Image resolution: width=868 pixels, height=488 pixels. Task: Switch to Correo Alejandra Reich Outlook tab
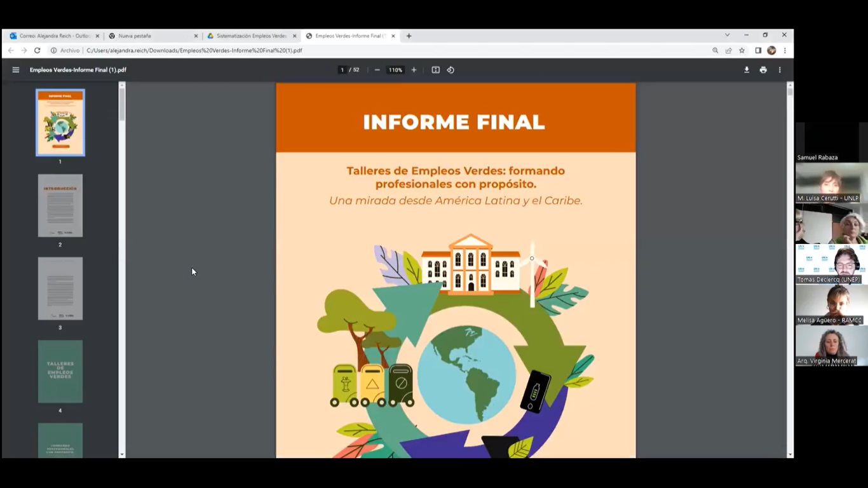(x=53, y=36)
